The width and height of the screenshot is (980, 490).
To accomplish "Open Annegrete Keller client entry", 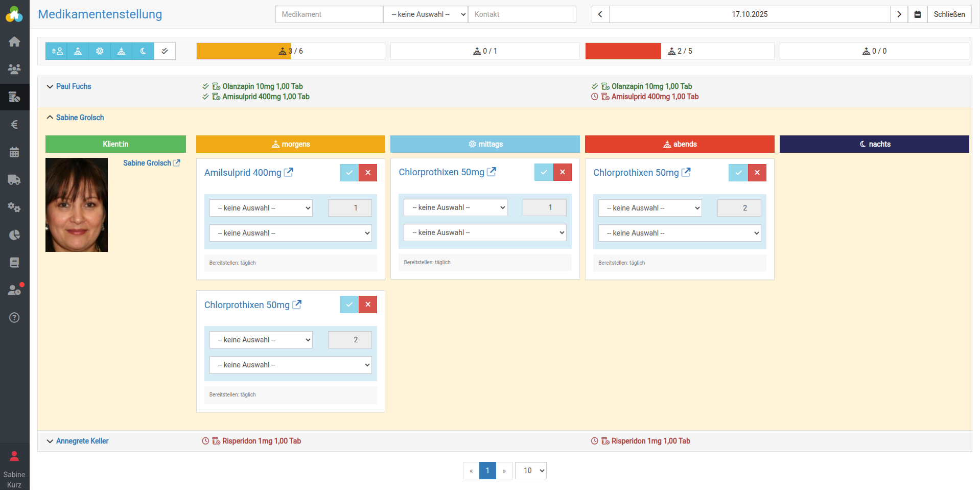I will pos(82,441).
